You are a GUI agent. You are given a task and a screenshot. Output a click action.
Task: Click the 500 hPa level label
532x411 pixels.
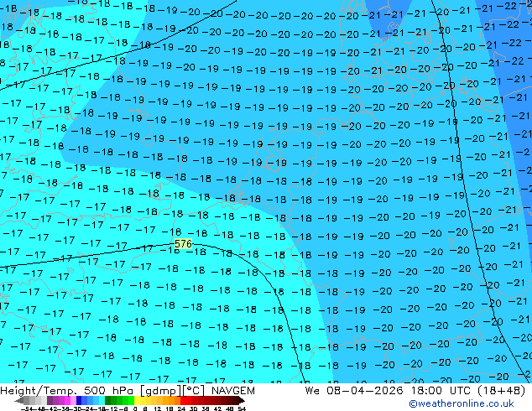point(110,391)
